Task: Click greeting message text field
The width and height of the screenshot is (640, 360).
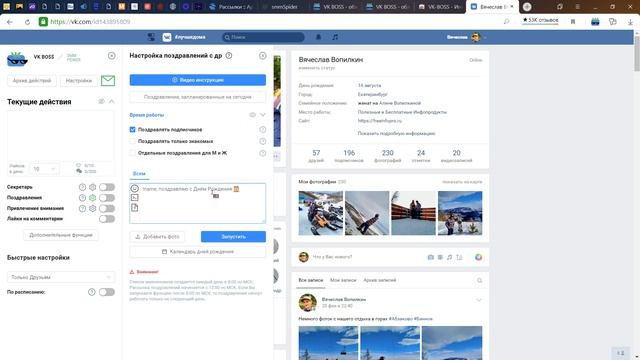Action: pyautogui.click(x=198, y=203)
